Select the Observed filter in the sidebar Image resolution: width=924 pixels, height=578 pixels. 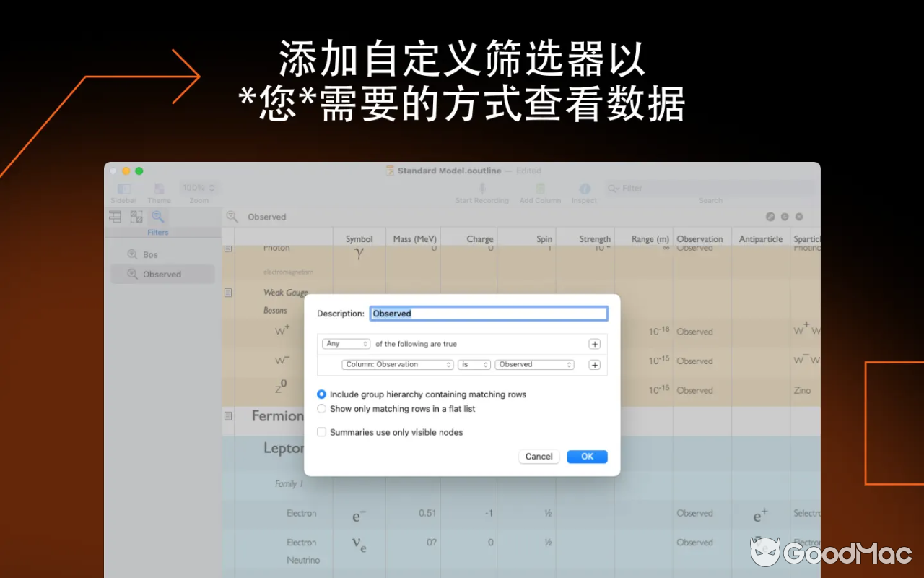point(160,274)
